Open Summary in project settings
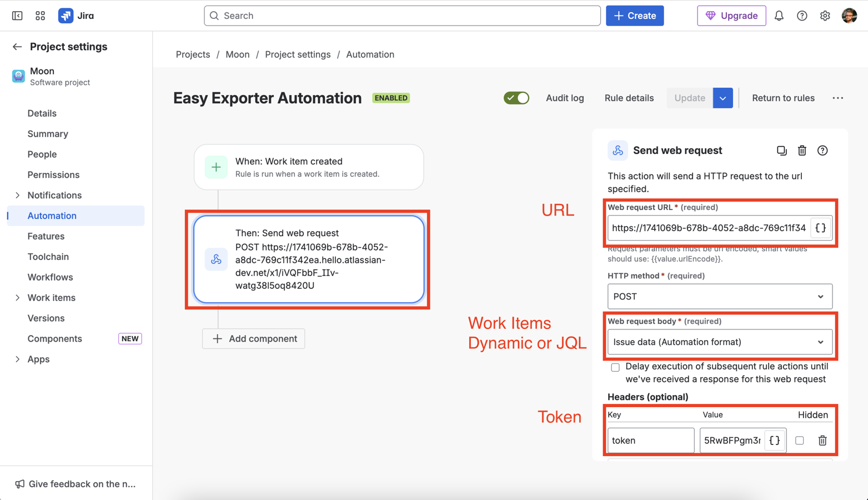This screenshot has width=868, height=500. pyautogui.click(x=48, y=134)
